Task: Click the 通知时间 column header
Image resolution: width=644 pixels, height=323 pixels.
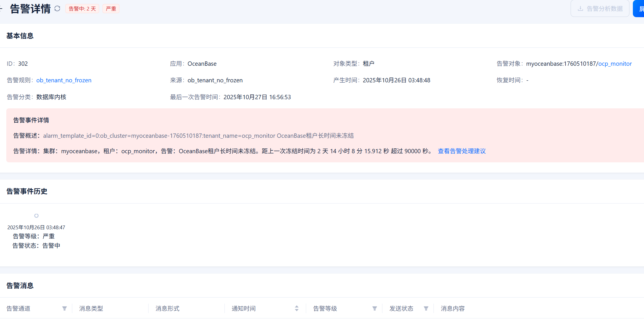Action: point(244,308)
